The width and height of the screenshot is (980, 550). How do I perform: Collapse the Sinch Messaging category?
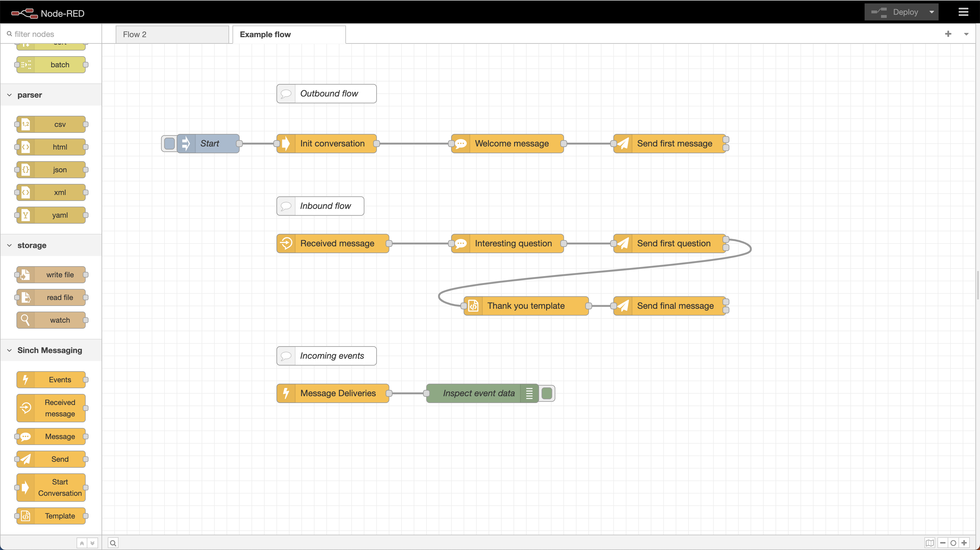pyautogui.click(x=10, y=350)
